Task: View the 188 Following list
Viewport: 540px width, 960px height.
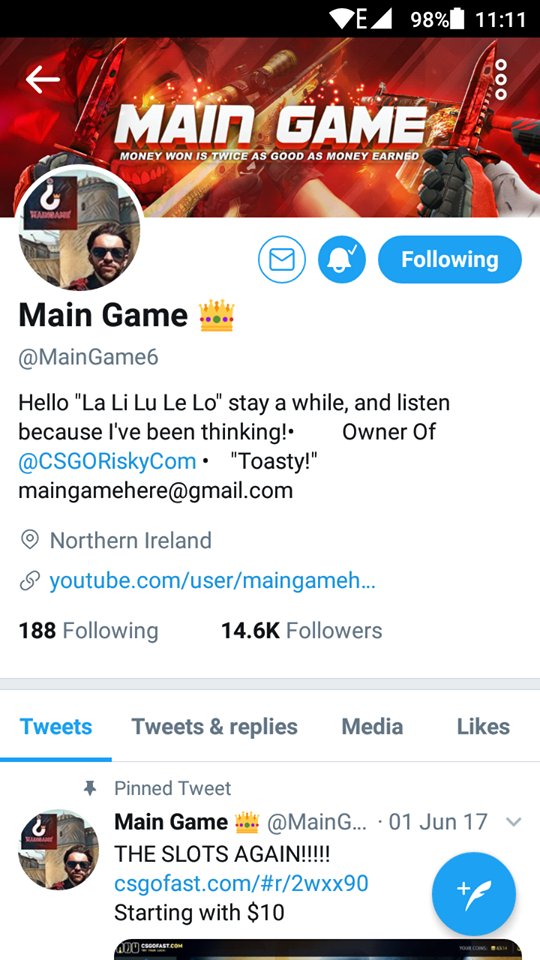Action: [88, 631]
